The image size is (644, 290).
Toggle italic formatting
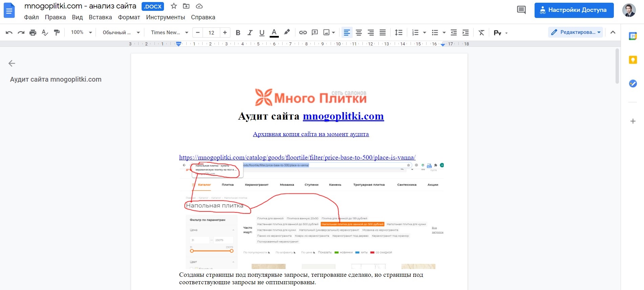tap(250, 33)
